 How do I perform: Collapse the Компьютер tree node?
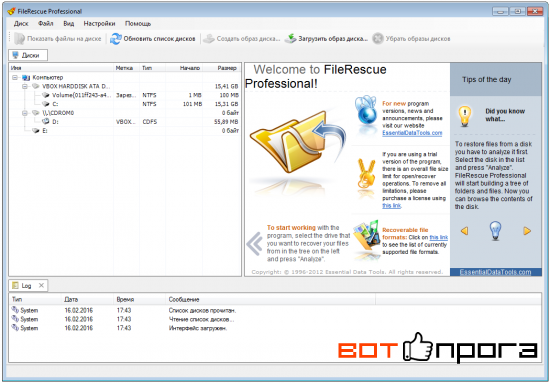(x=15, y=77)
